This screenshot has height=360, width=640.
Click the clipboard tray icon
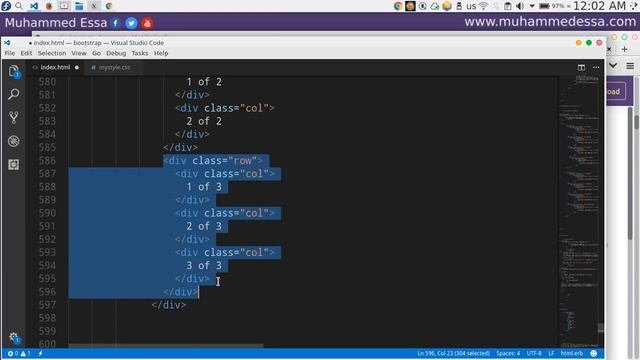507,6
